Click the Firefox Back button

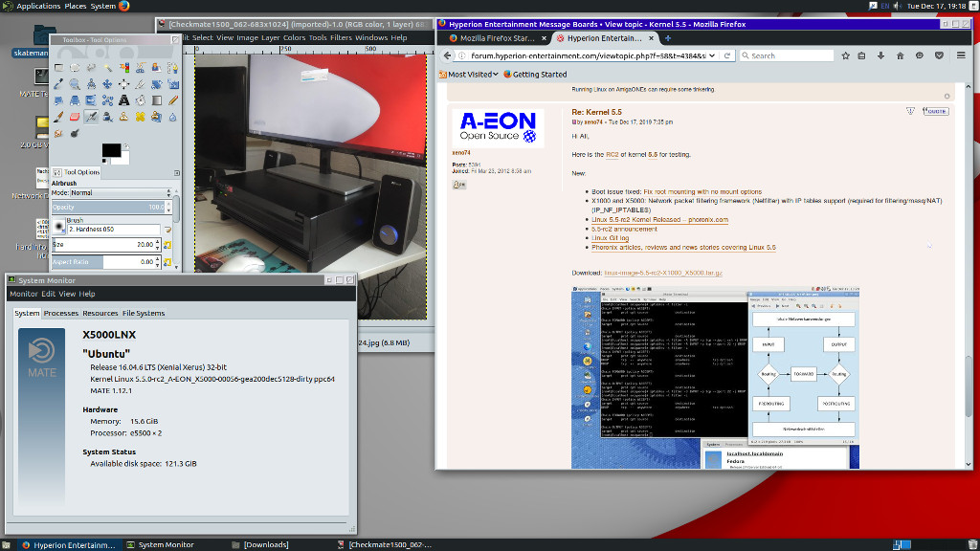tap(447, 55)
